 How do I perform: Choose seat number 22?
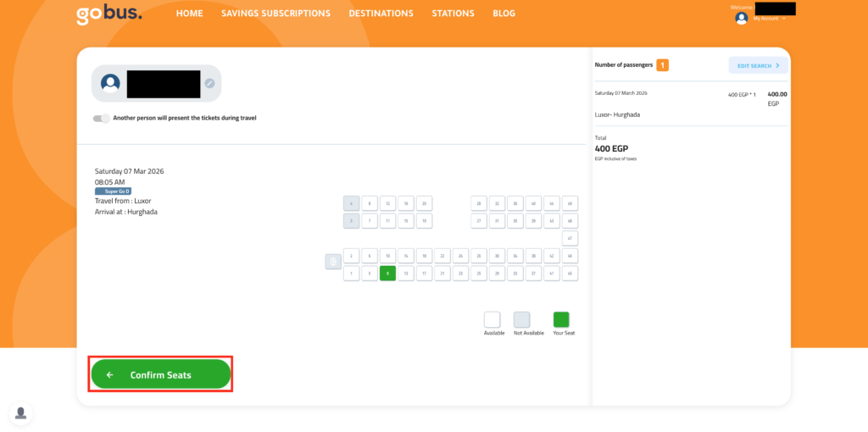(442, 255)
